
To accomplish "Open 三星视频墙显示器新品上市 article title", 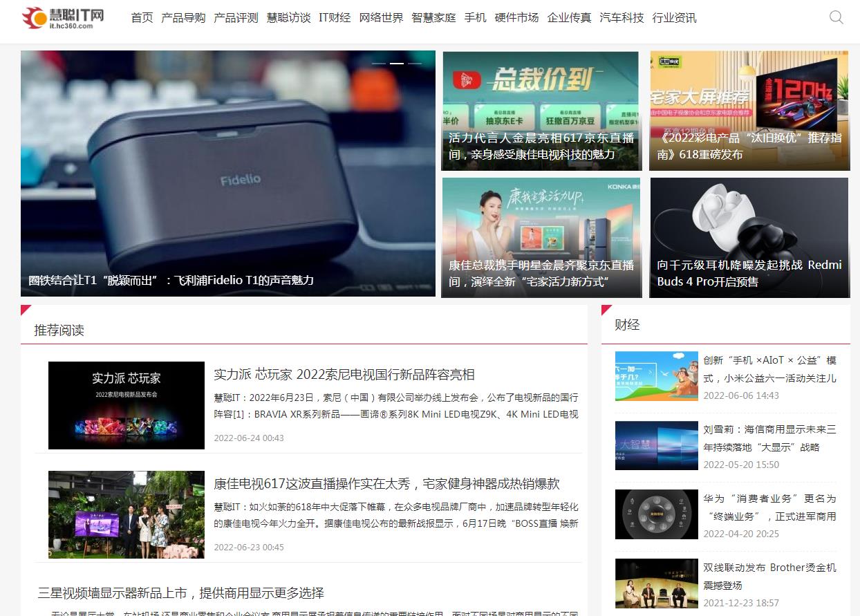I will [181, 593].
